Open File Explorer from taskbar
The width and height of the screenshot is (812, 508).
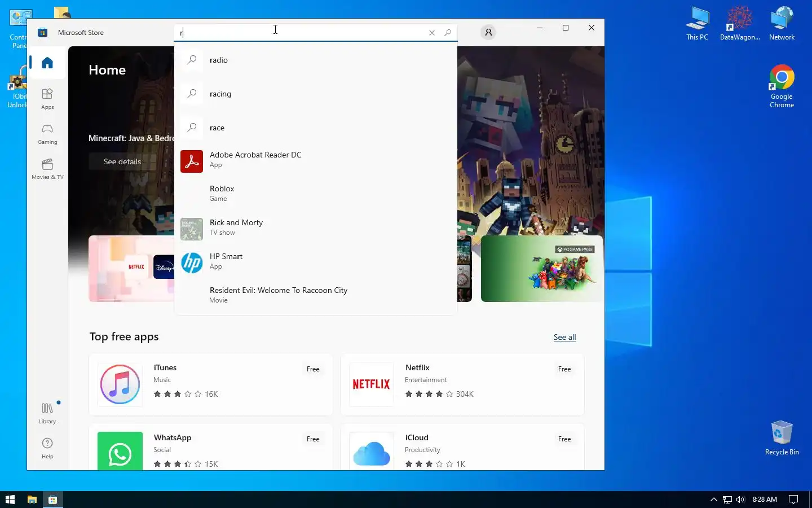(32, 500)
